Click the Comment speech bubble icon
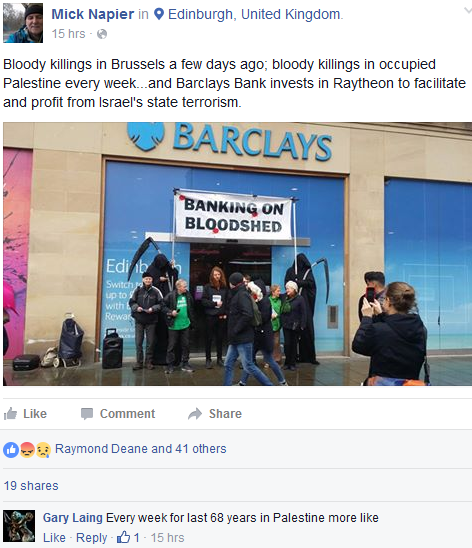The image size is (472, 548). click(87, 414)
